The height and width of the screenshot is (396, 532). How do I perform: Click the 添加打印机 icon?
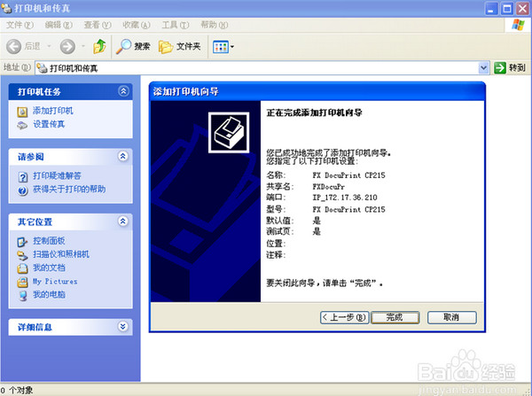22,112
